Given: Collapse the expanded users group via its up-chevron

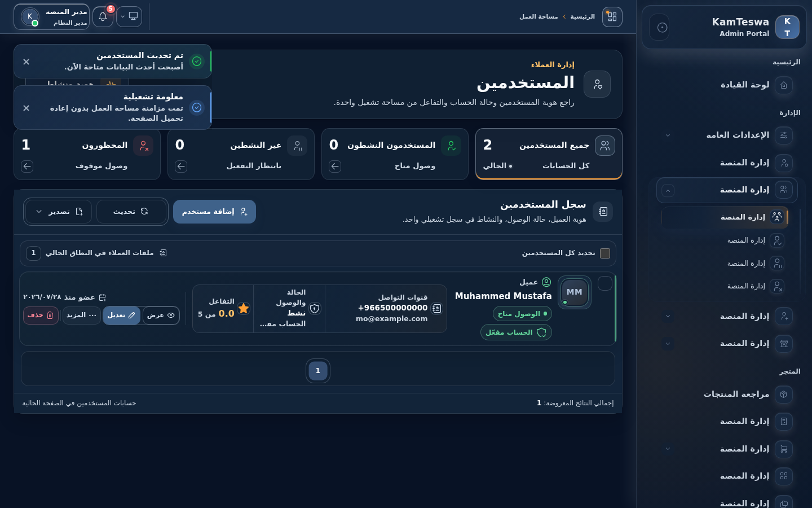Looking at the screenshot, I should (668, 191).
